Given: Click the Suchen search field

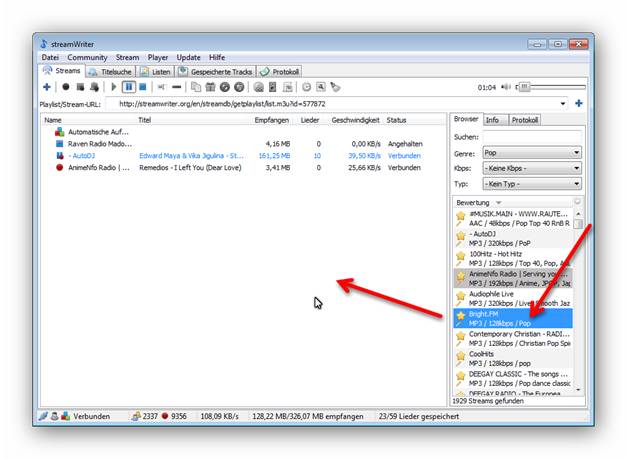Looking at the screenshot, I should [532, 137].
